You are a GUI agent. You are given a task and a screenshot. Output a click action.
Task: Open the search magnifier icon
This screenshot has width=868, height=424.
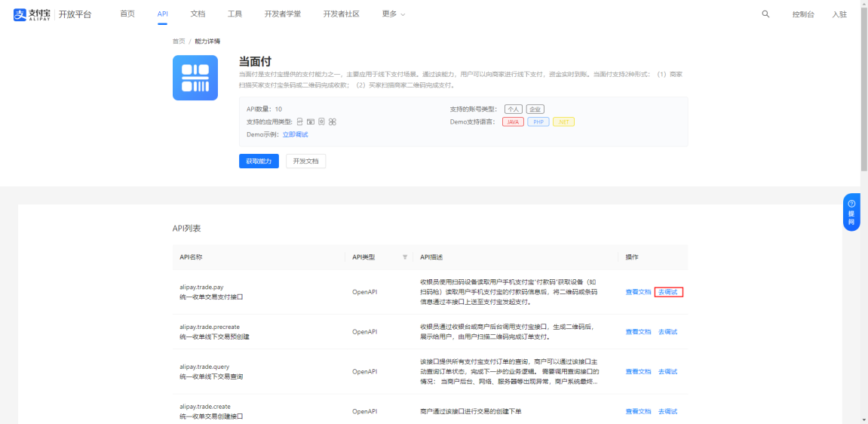click(765, 14)
